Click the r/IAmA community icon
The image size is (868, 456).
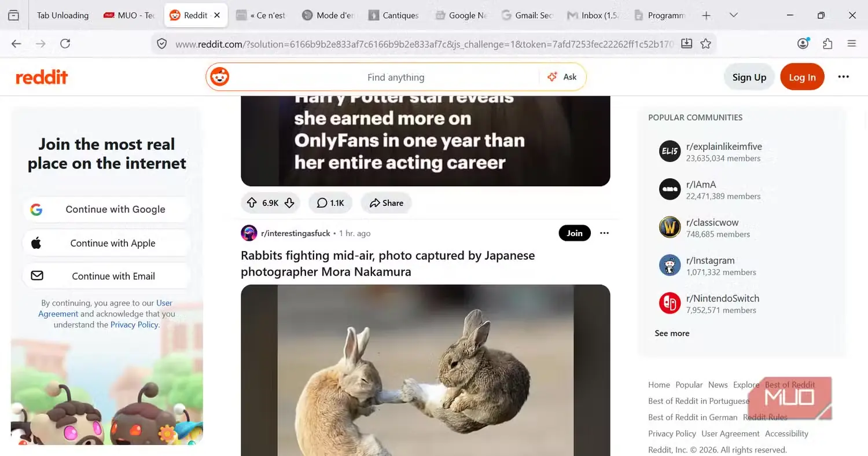[670, 189]
